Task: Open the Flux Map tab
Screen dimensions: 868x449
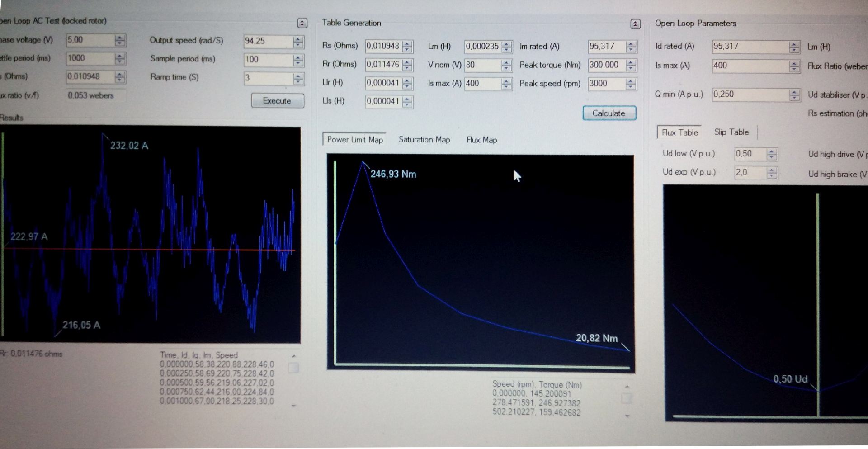Action: 481,140
